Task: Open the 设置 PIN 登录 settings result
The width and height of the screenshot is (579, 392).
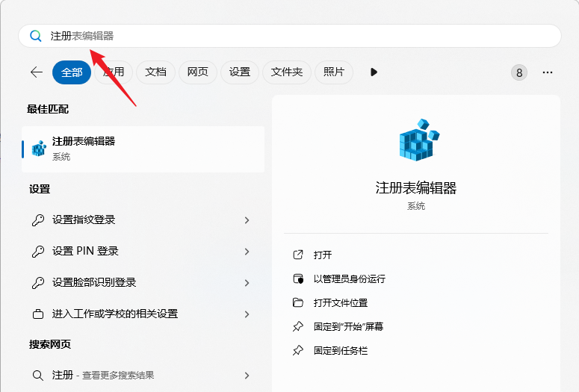Action: click(x=143, y=252)
